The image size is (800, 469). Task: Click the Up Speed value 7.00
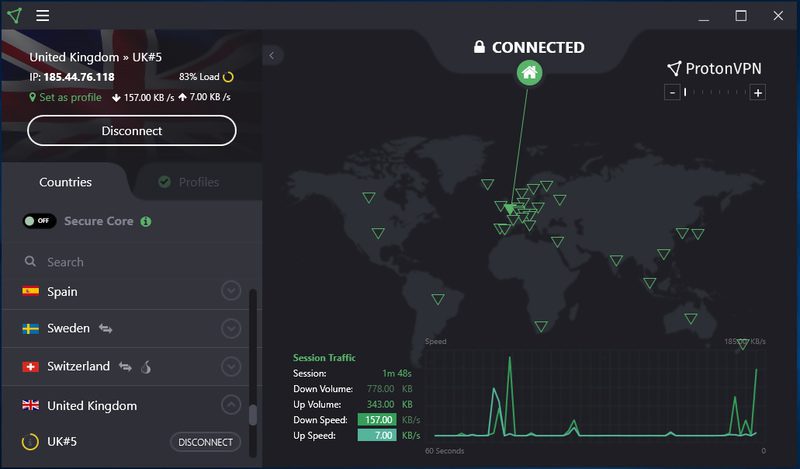pyautogui.click(x=378, y=435)
